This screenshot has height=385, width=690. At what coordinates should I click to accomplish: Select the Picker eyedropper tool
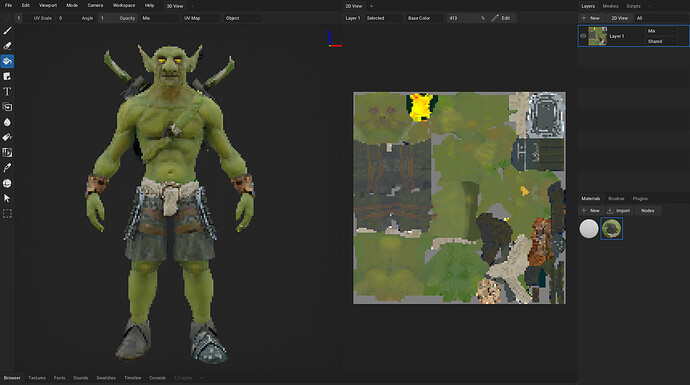[7, 168]
